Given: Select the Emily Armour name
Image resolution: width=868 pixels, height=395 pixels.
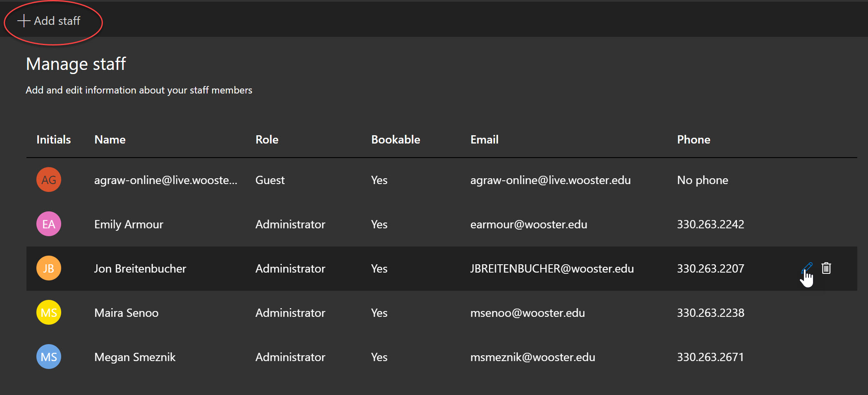Looking at the screenshot, I should pyautogui.click(x=129, y=224).
